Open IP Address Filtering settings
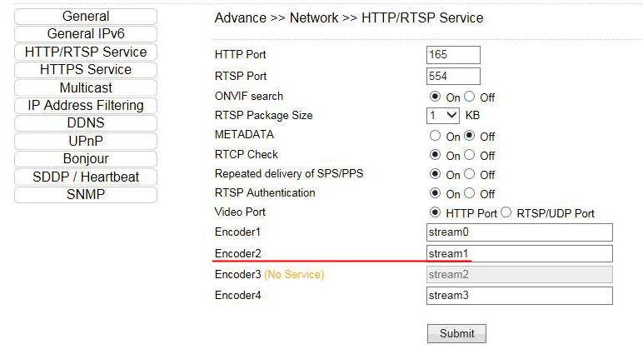The height and width of the screenshot is (364, 643). click(x=85, y=106)
